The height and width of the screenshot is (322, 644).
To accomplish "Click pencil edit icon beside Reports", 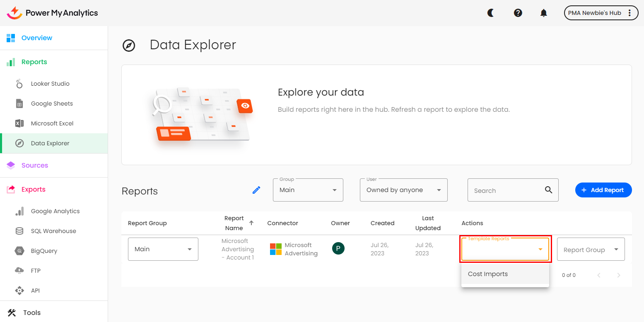I will [x=256, y=190].
